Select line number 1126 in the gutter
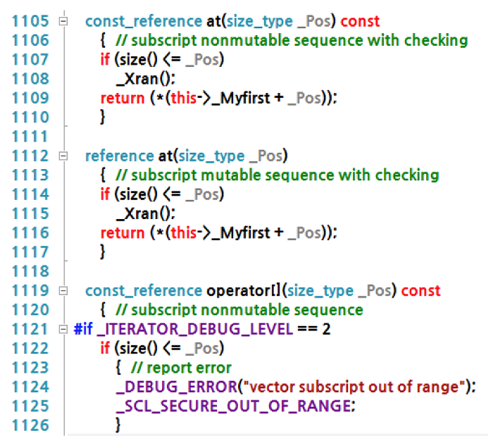This screenshot has height=448, width=498. (x=30, y=425)
